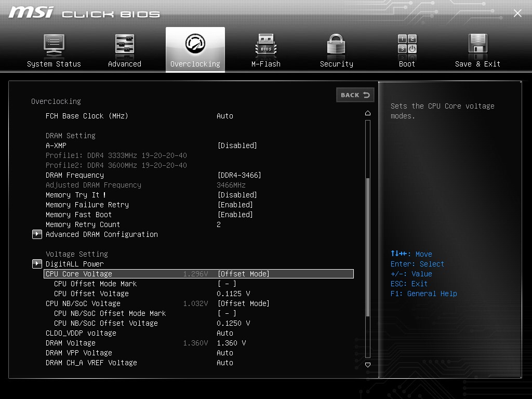Change CPU NB/SoC Offset Mode Mark value
532x399 pixels.
pyautogui.click(x=227, y=313)
